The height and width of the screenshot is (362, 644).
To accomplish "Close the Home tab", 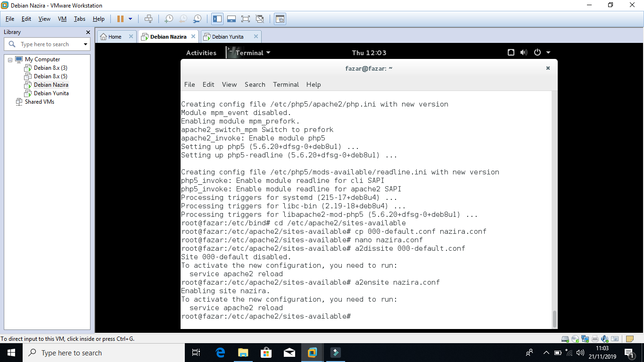I will 131,36.
